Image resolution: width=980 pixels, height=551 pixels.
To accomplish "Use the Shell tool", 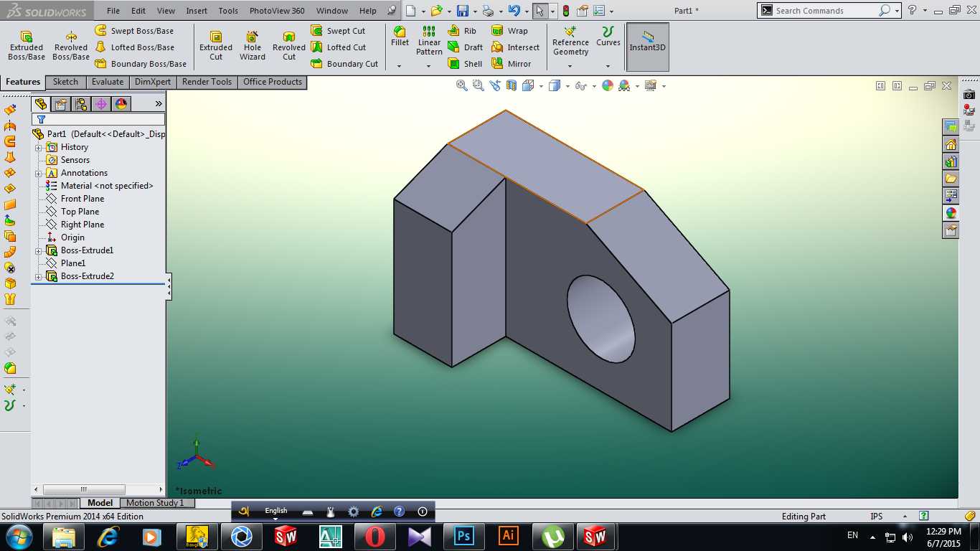I will click(465, 64).
